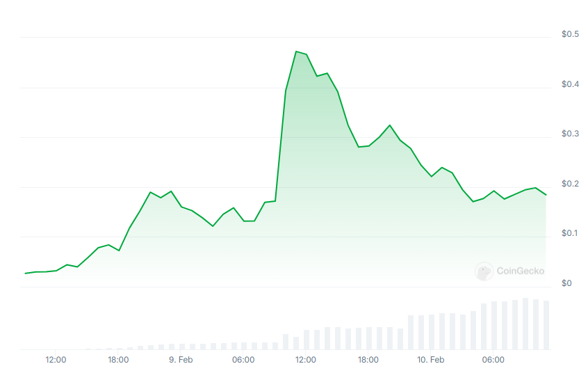Screen dimensions: 588x373
Task: Select the 9. Feb date label
Action: pos(181,360)
